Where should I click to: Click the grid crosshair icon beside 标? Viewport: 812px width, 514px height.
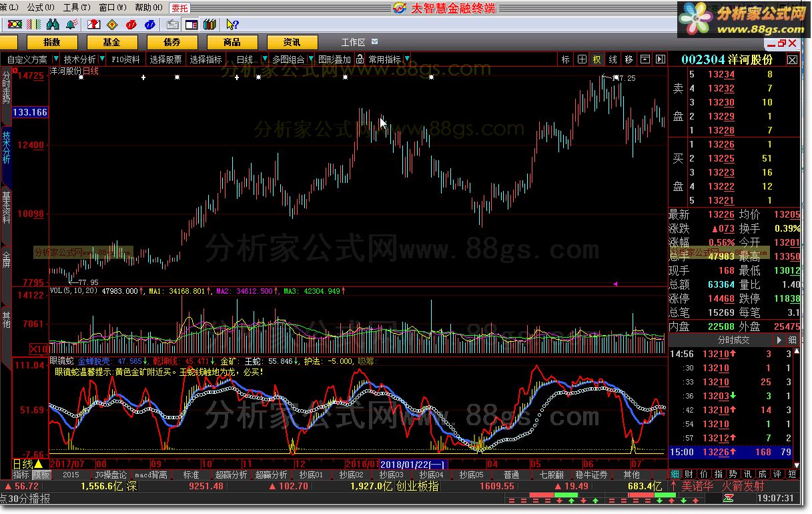pos(582,59)
